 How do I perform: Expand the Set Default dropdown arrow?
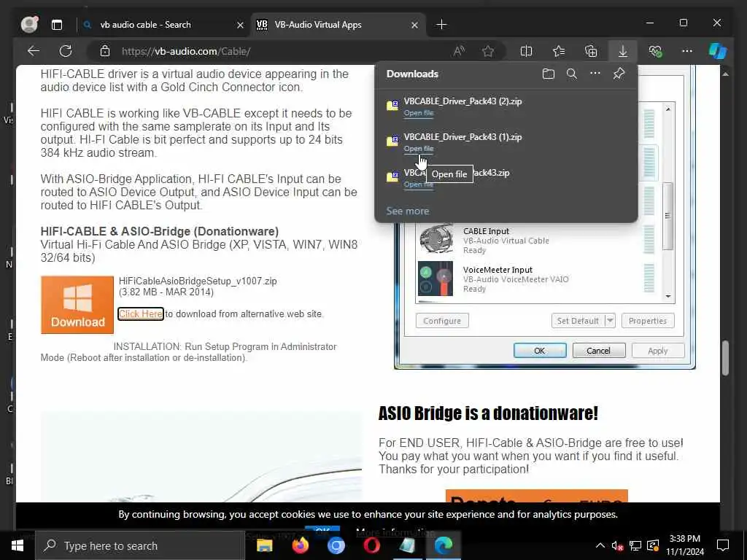click(610, 321)
